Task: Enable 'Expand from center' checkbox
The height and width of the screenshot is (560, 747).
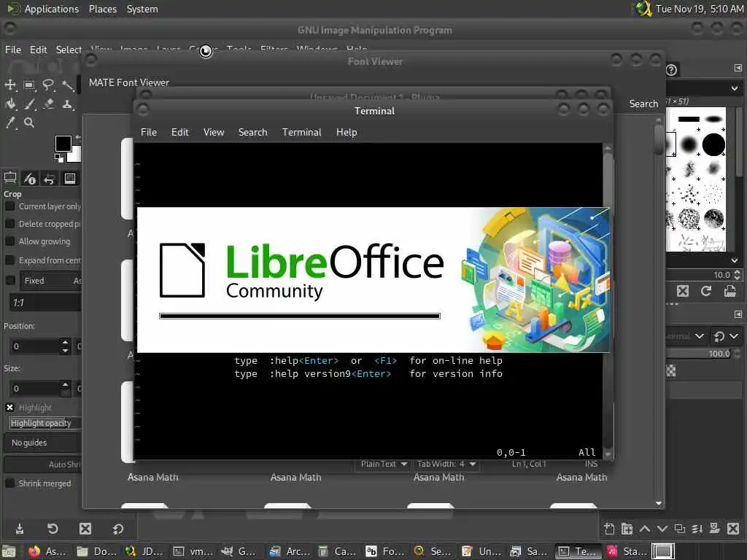Action: pos(9,260)
